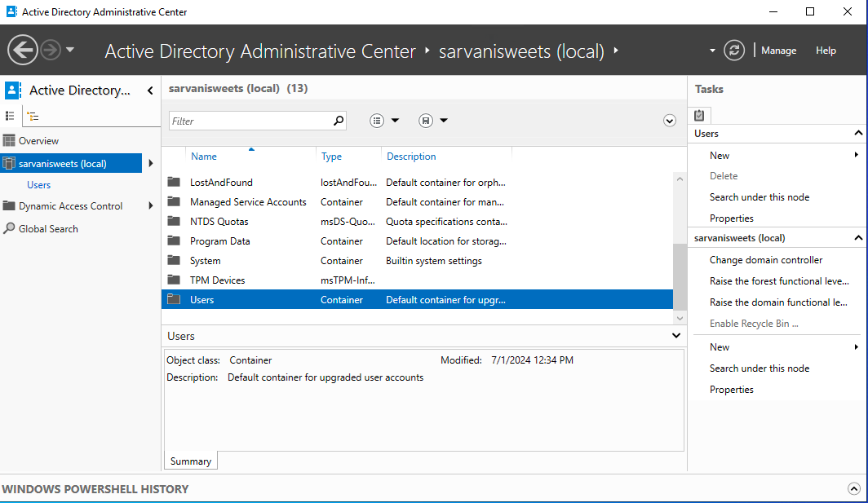Sort by Description column header
This screenshot has height=503, width=868.
(x=411, y=157)
